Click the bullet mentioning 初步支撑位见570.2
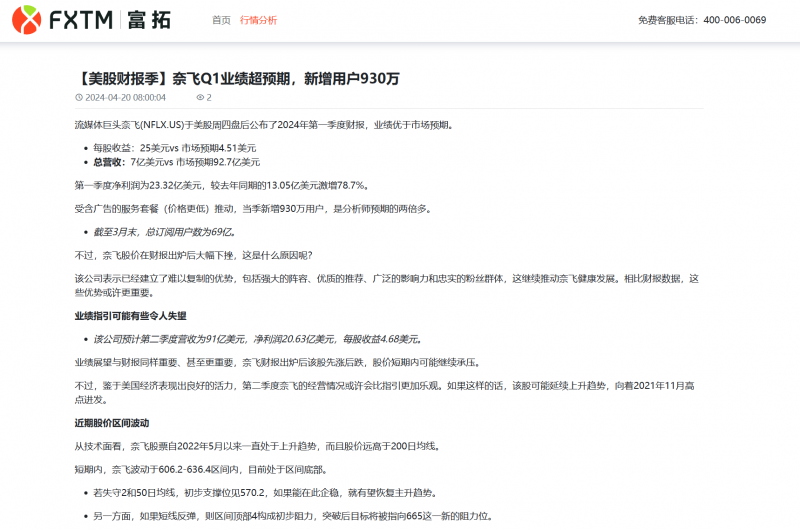800x530 pixels. (x=265, y=493)
